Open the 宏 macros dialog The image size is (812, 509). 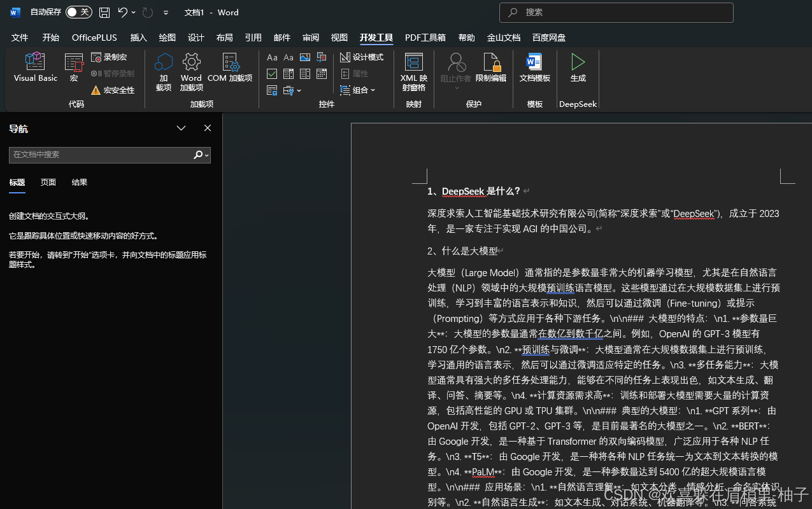pyautogui.click(x=74, y=67)
